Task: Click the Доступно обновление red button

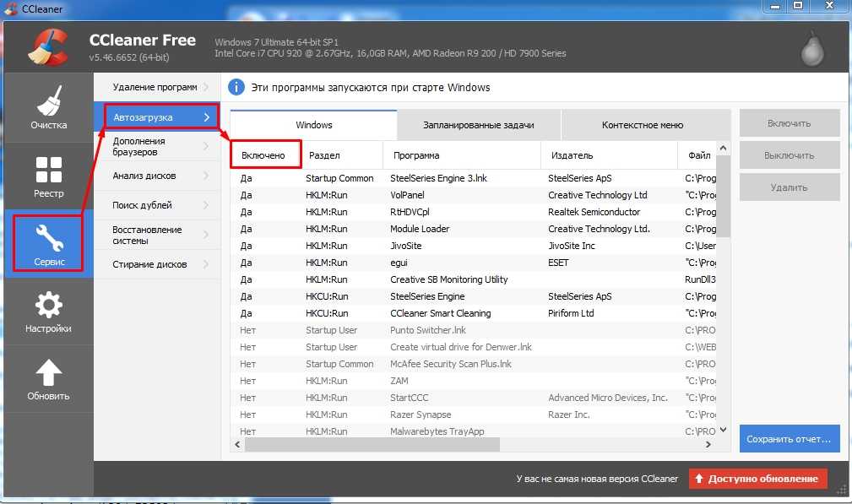Action: [x=757, y=479]
